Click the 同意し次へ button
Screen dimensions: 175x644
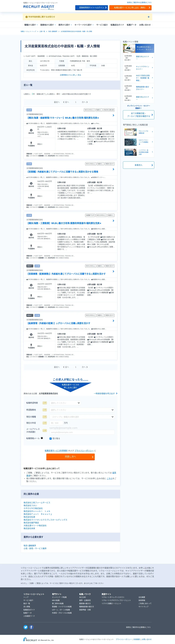(70, 457)
